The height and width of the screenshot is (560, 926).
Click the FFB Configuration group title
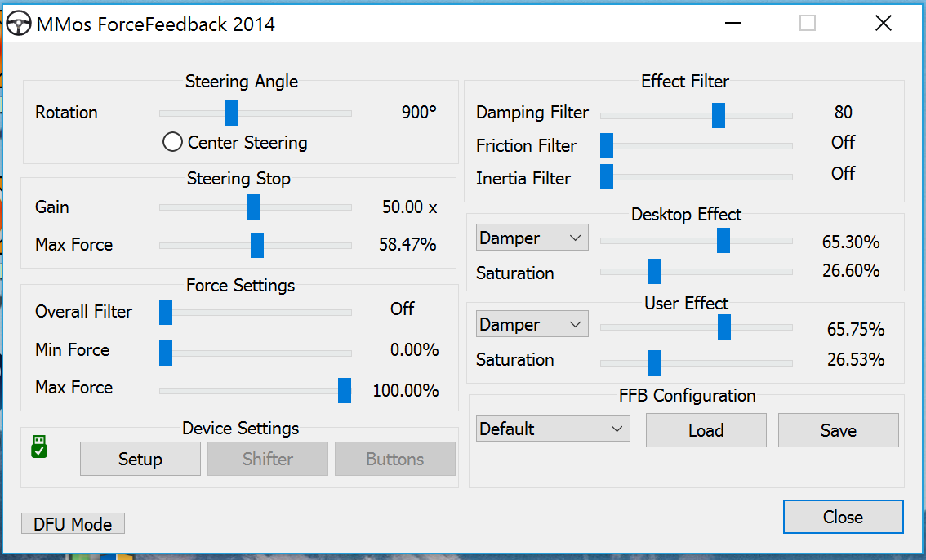688,396
